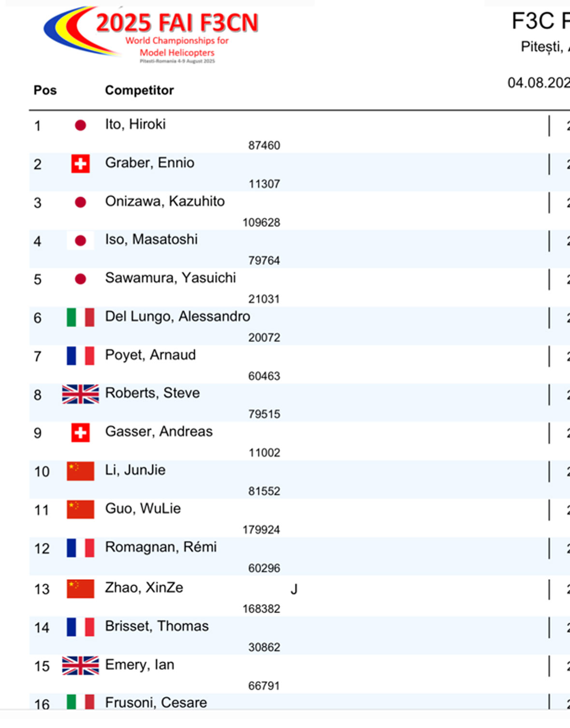Click UK flag beside Emery, Ian

pyautogui.click(x=81, y=666)
